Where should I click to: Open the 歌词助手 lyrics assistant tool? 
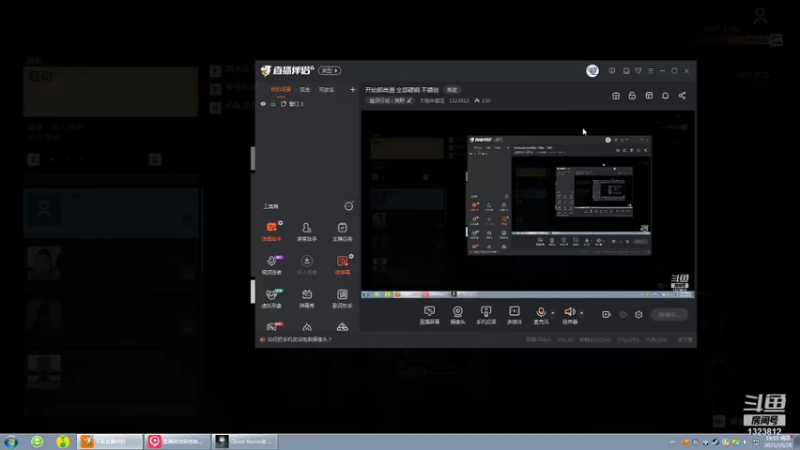[342, 298]
